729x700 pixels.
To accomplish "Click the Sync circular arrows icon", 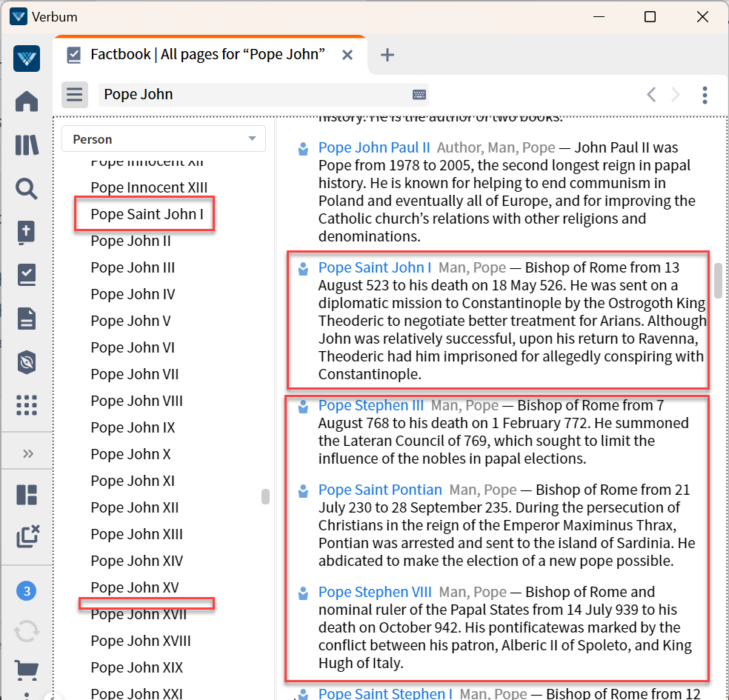I will (27, 631).
